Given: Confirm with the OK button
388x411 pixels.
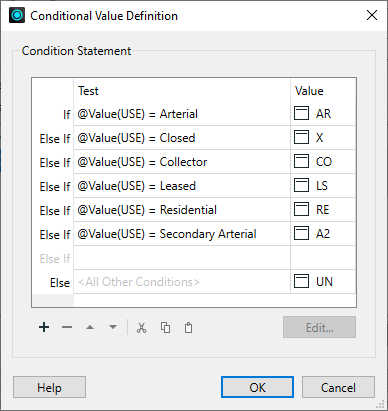Looking at the screenshot, I should pos(257,387).
